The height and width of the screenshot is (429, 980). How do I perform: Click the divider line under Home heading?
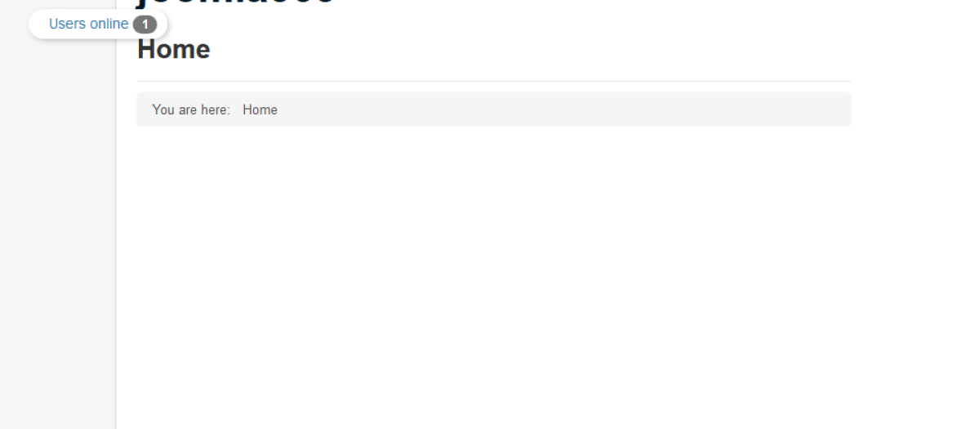[494, 81]
